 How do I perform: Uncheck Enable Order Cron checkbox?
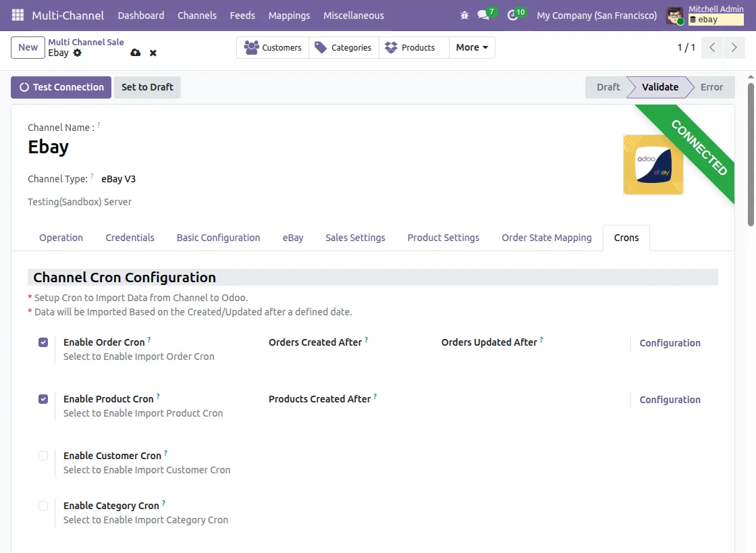(x=43, y=342)
